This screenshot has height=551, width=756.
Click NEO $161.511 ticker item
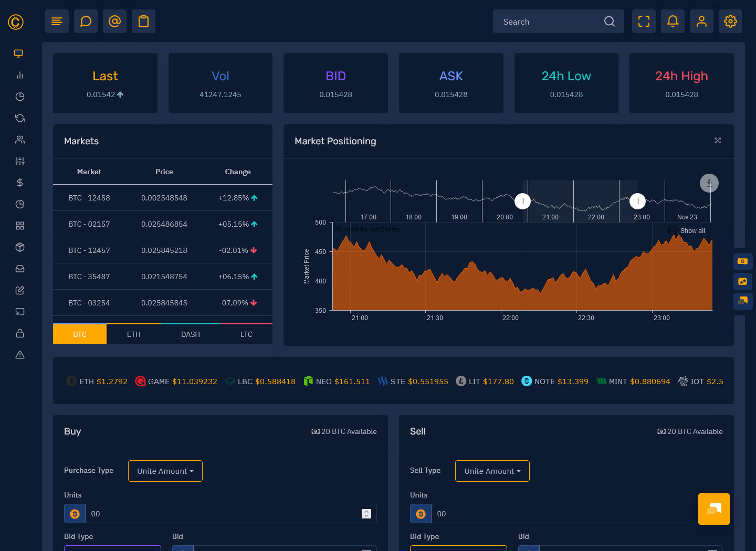pos(337,382)
